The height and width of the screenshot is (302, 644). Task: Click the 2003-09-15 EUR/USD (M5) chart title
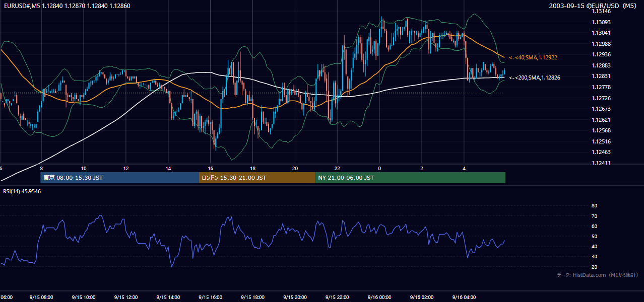pyautogui.click(x=594, y=6)
